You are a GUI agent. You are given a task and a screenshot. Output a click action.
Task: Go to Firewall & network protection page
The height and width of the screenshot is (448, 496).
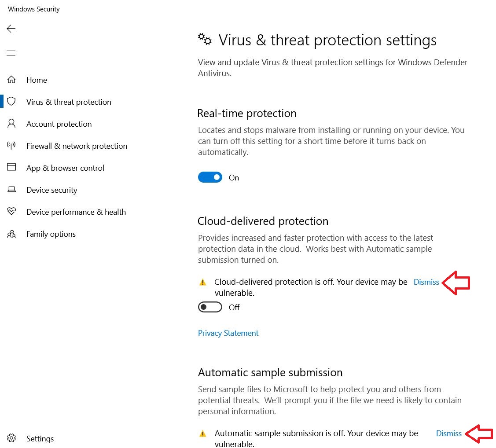[x=77, y=146]
